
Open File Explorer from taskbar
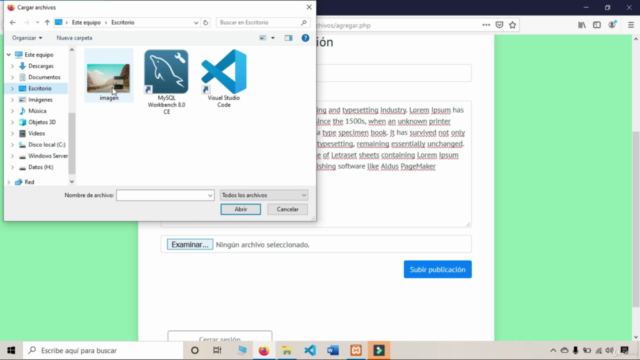click(287, 350)
